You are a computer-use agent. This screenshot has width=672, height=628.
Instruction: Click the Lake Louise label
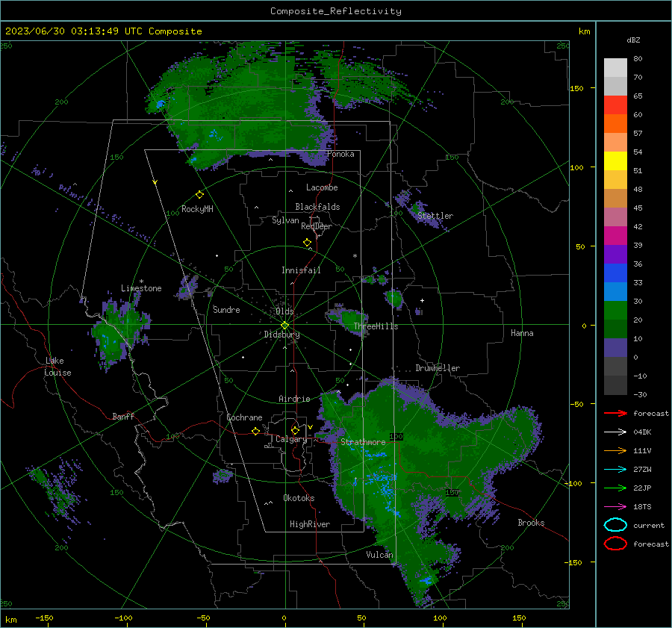[x=58, y=367]
